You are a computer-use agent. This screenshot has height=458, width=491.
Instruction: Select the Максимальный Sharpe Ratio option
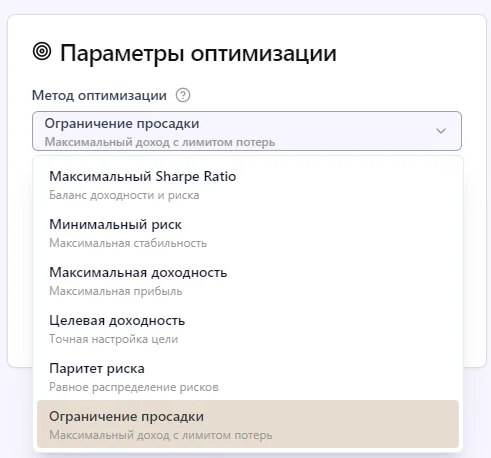[x=248, y=184]
